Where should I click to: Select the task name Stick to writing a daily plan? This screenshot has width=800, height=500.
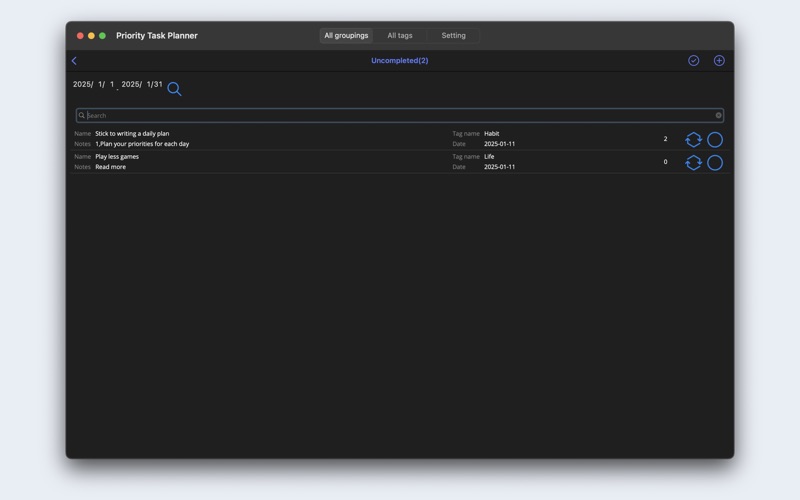point(132,134)
